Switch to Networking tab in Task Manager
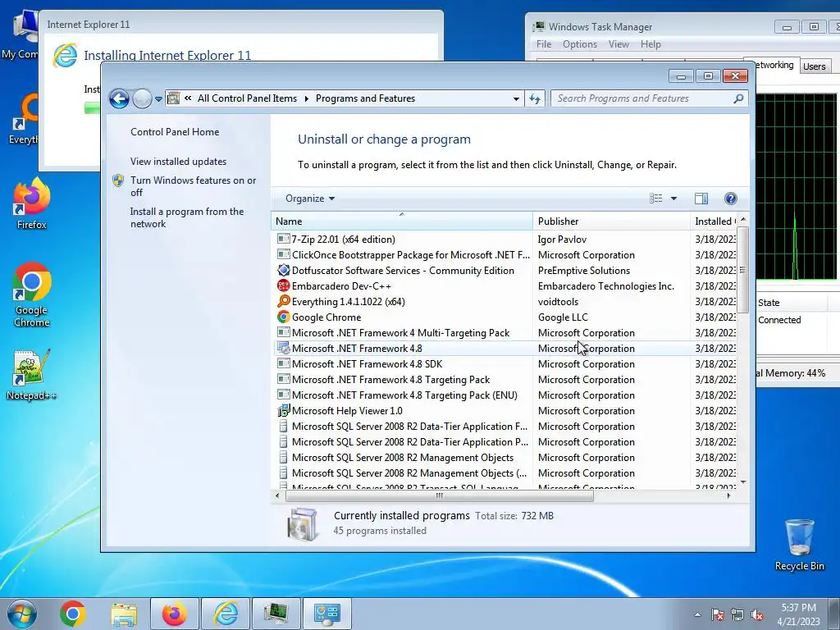Screen dimensions: 840x630 point(774,64)
